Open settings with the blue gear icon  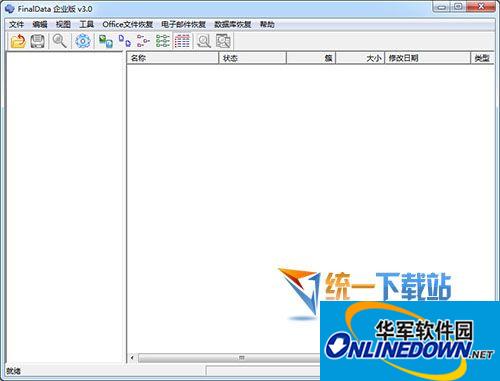tap(83, 41)
